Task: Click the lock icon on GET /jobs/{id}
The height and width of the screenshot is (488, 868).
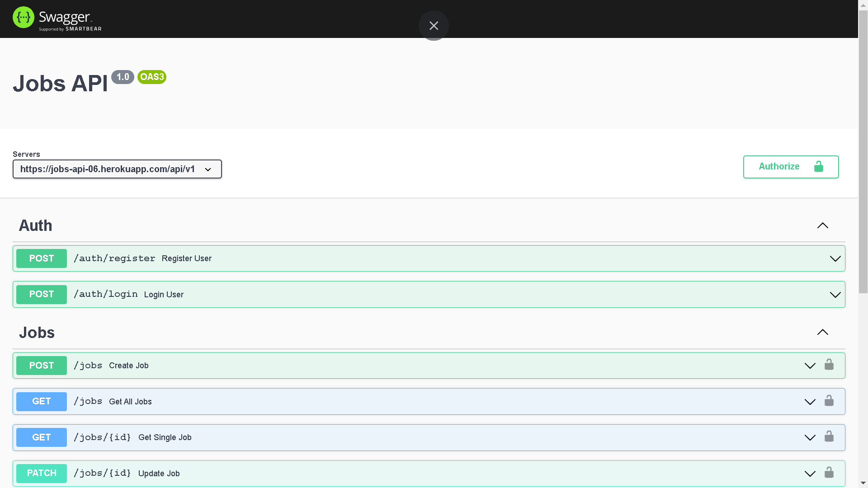Action: (829, 436)
